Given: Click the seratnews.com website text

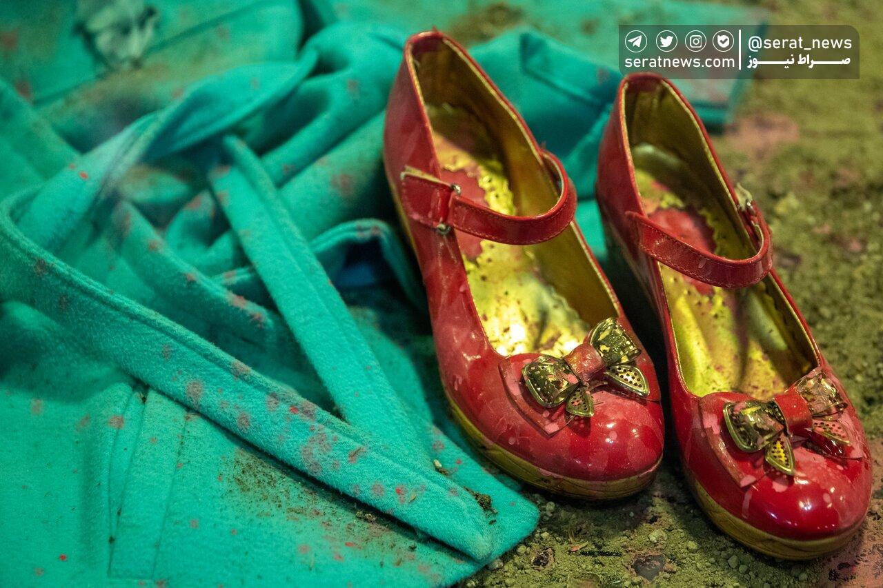Looking at the screenshot, I should [x=679, y=63].
